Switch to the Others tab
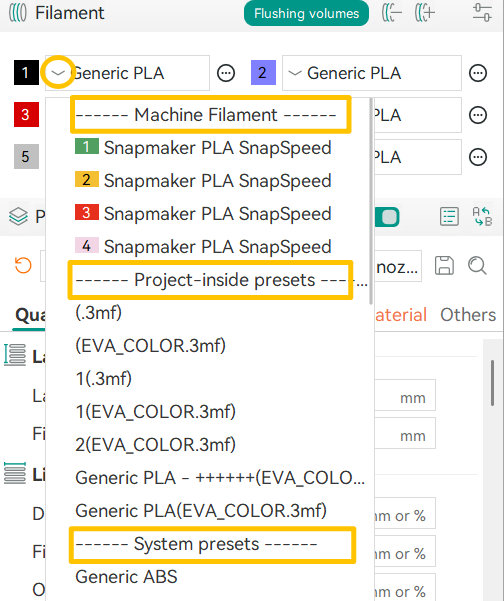The image size is (504, 601). 468,315
